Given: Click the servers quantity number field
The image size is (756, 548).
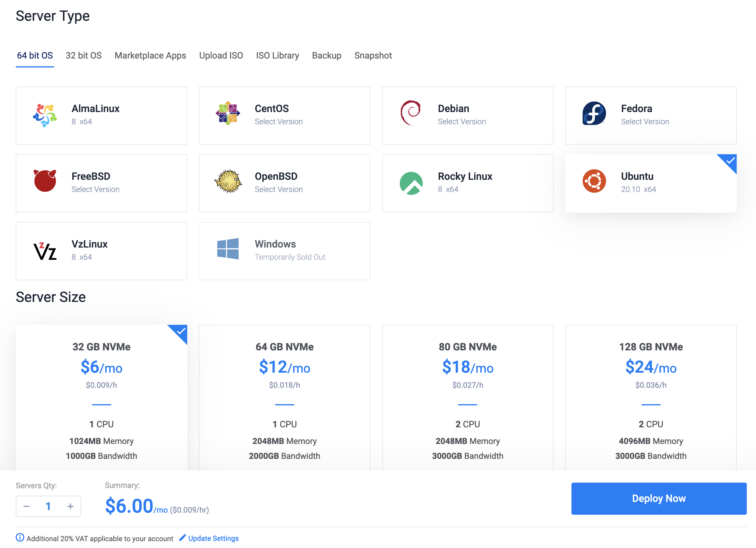Looking at the screenshot, I should click(x=48, y=506).
